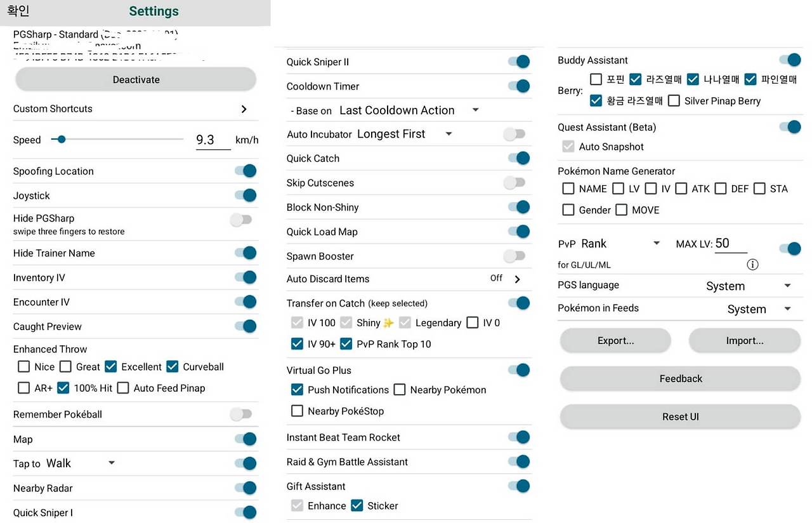Image resolution: width=812 pixels, height=523 pixels.
Task: Check the Silver Pinap Berry box
Action: 674,101
